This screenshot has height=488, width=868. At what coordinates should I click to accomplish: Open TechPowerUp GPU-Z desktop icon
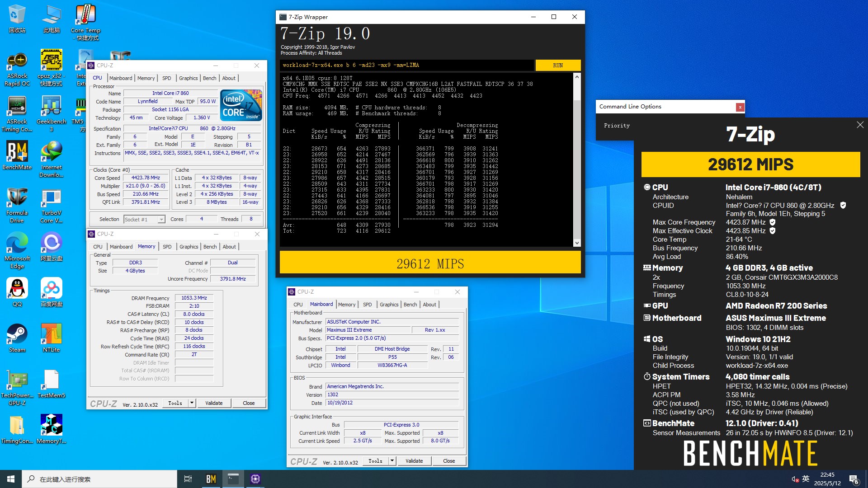[17, 387]
